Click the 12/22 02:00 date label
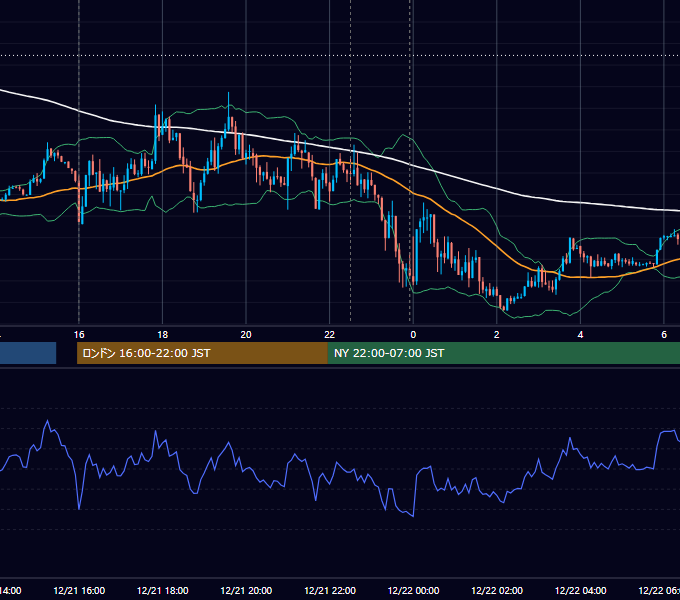680x600 pixels. (x=497, y=590)
